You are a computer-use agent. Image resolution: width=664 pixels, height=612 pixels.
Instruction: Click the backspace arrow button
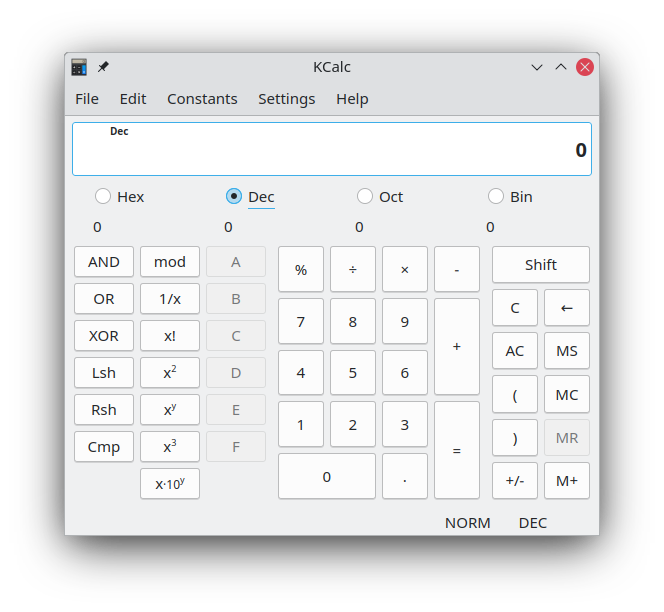[x=566, y=308]
